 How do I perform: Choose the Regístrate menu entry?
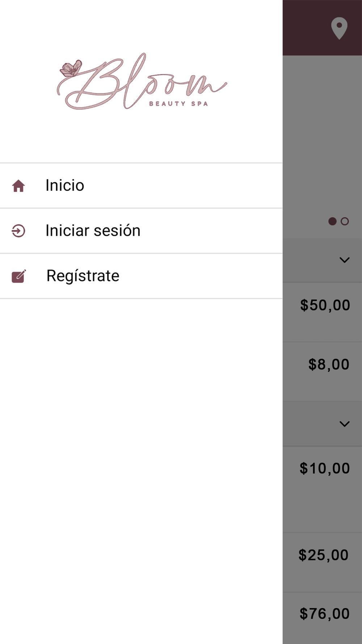(x=83, y=276)
